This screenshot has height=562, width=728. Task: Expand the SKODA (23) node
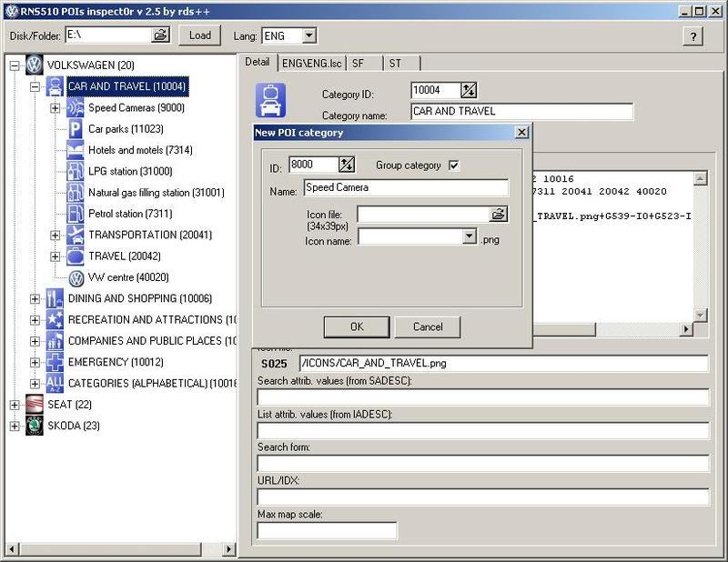(x=15, y=426)
